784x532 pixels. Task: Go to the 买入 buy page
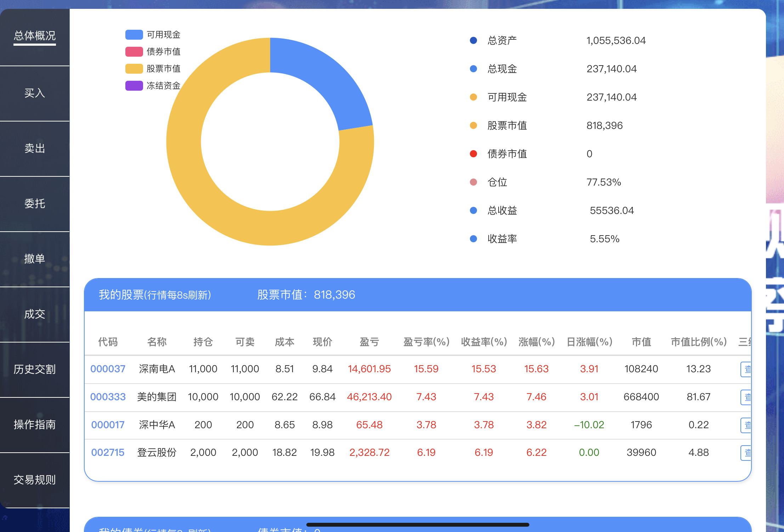pos(35,93)
